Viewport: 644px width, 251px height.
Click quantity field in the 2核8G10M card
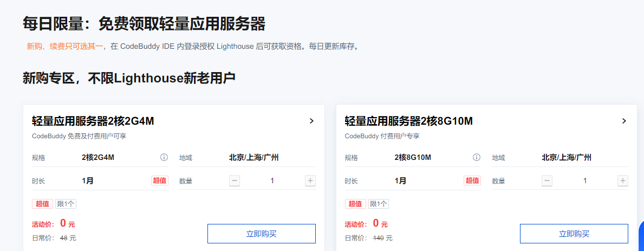pos(585,181)
